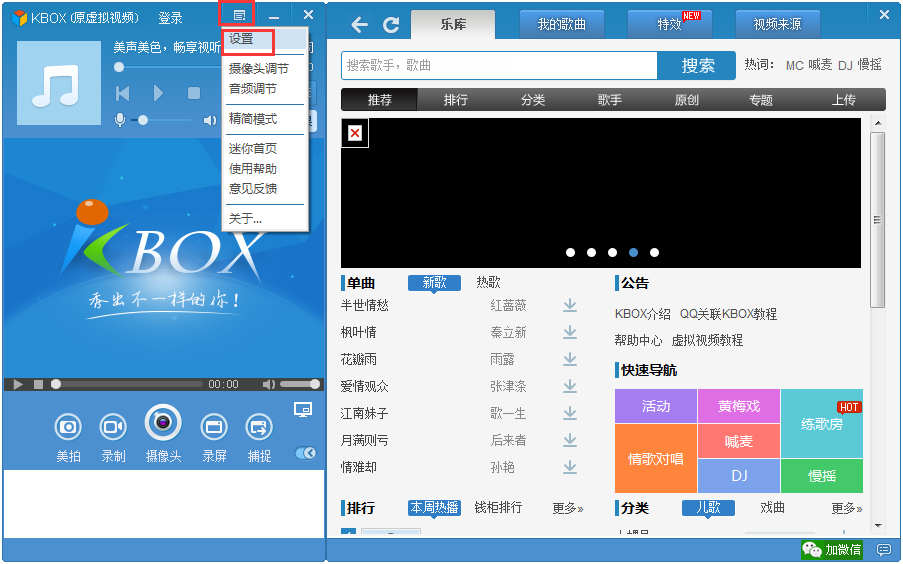Select the 上传 navigation tab
Image resolution: width=903 pixels, height=564 pixels.
point(843,100)
